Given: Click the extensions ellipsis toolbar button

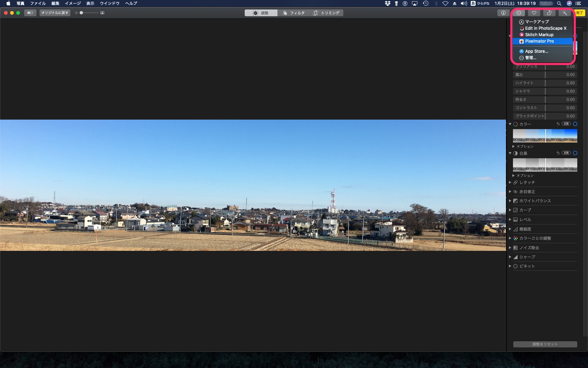Looking at the screenshot, I should [x=518, y=13].
